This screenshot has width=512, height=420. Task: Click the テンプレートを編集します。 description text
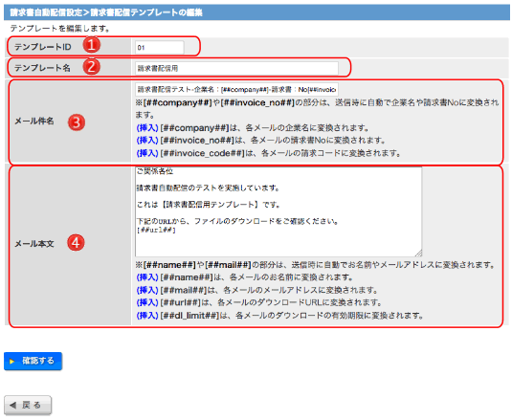[59, 29]
